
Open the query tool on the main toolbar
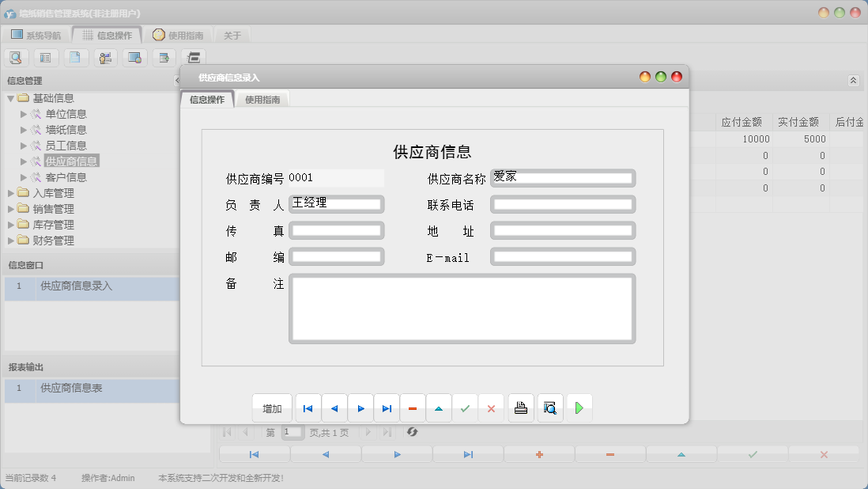(x=16, y=57)
